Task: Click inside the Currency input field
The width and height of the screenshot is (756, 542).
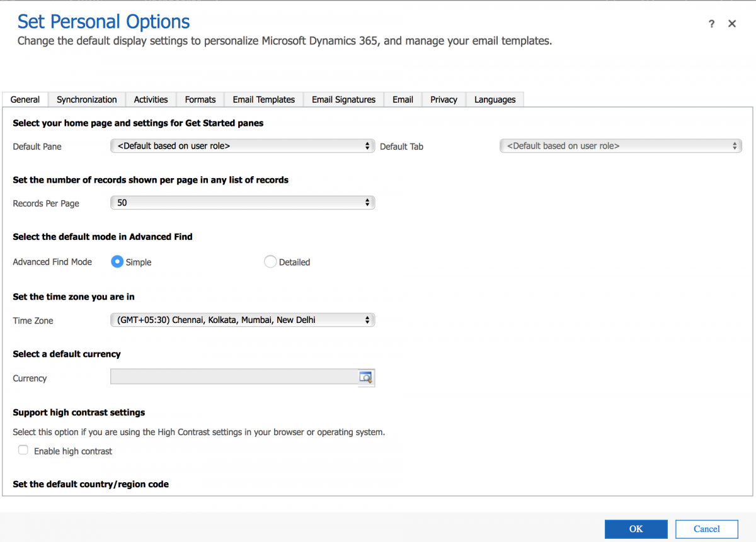Action: tap(233, 377)
